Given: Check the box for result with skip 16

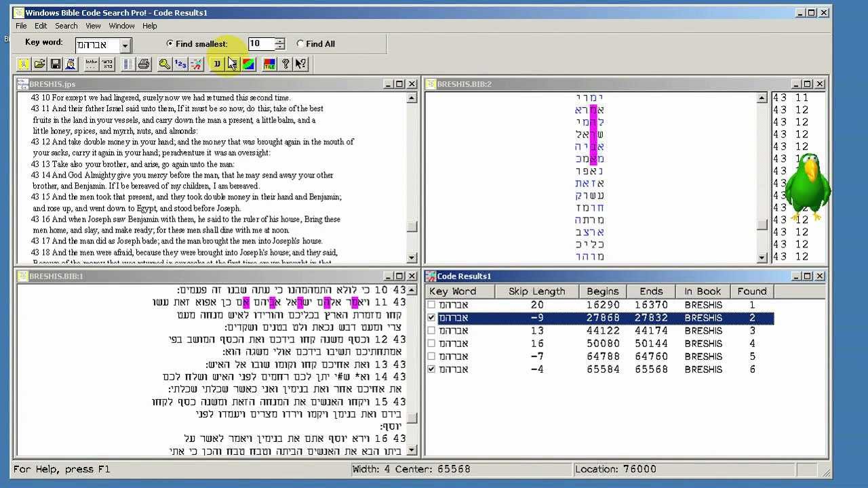Looking at the screenshot, I should point(431,344).
